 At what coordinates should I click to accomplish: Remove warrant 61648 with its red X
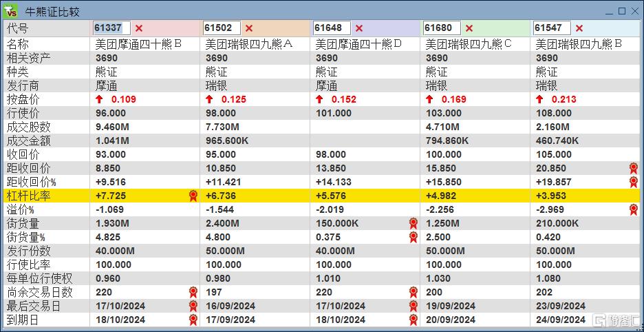[x=359, y=28]
